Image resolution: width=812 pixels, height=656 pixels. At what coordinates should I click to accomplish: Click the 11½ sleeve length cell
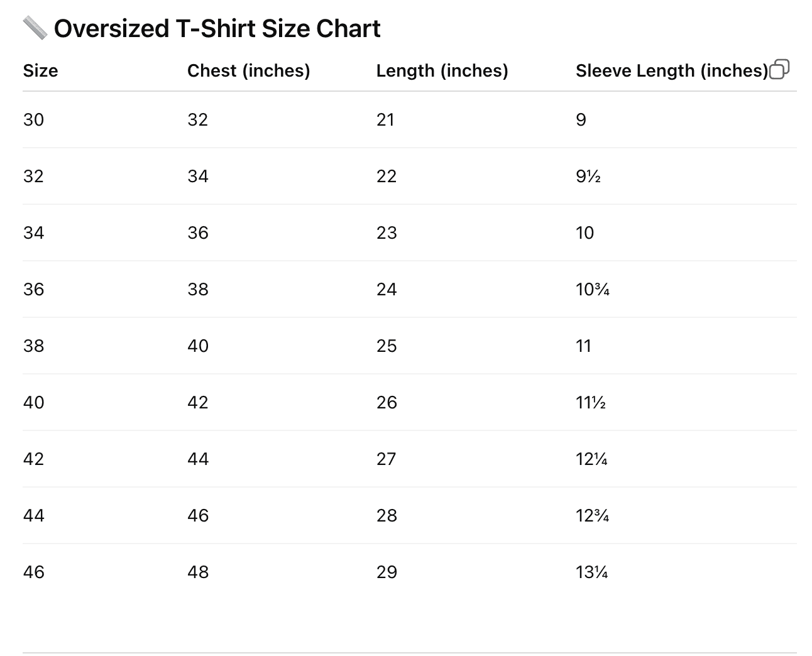591,402
